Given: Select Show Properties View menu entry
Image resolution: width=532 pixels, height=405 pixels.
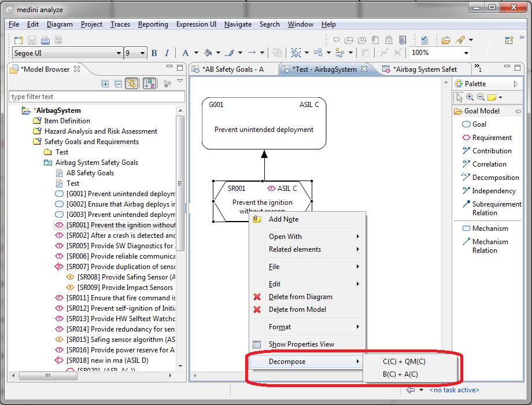Looking at the screenshot, I should pyautogui.click(x=301, y=344).
